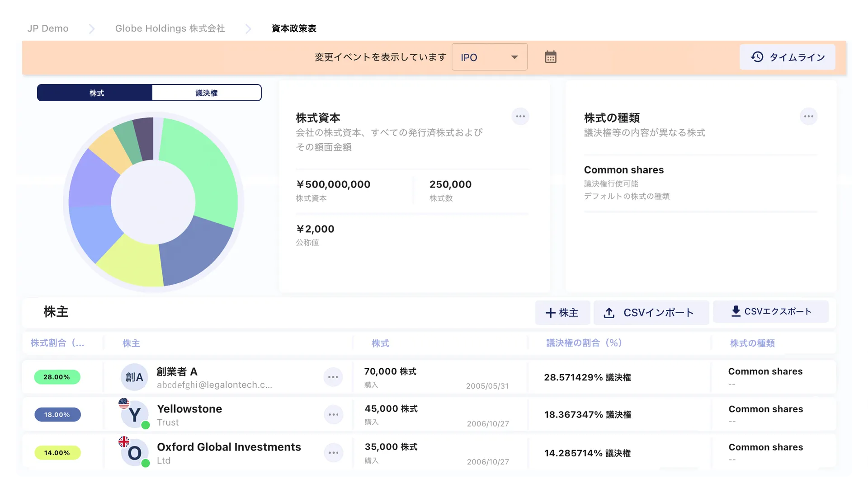Open the 資本政策表 breadcrumb tab
Viewport: 868px width, 488px height.
coord(293,28)
